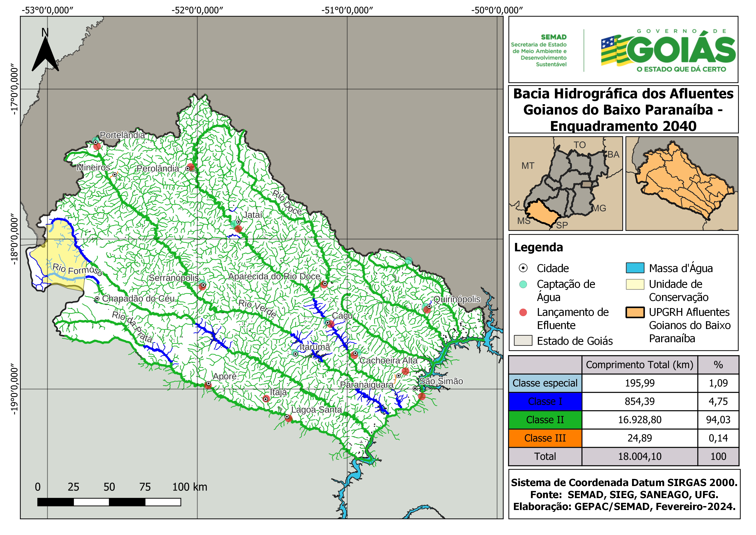This screenshot has height=535, width=756.
Task: Click the Lagoa Santa city label
Action: click(316, 410)
